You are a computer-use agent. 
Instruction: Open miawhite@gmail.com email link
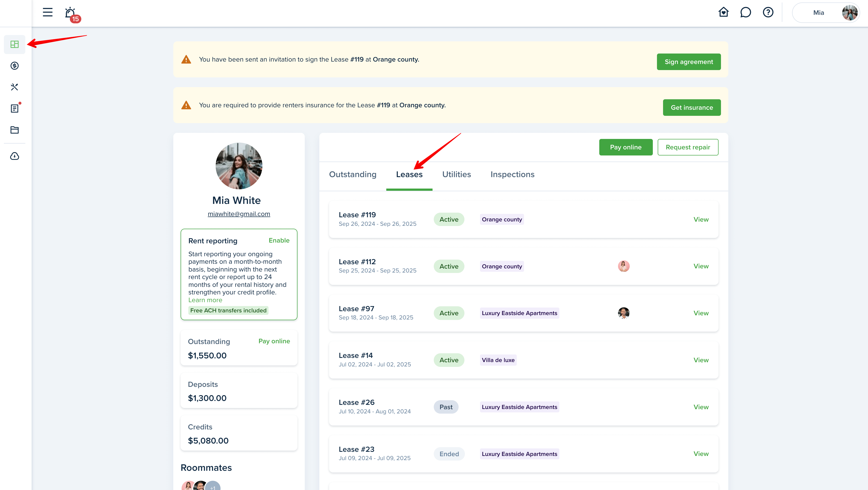(x=239, y=214)
